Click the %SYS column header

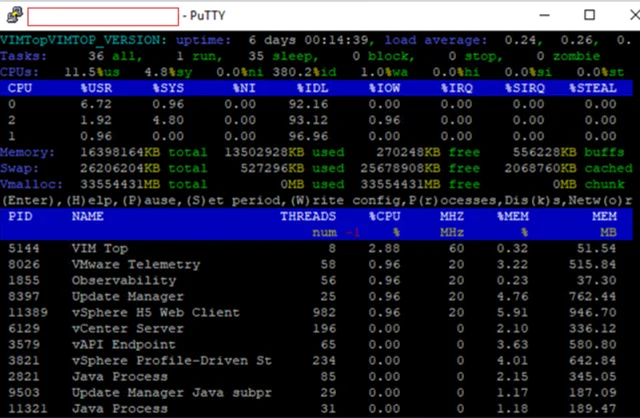tap(168, 88)
